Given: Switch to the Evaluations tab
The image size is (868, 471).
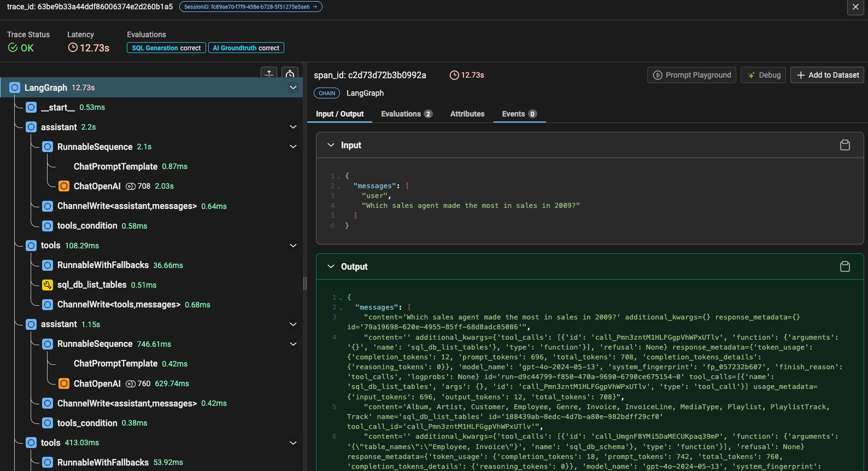Looking at the screenshot, I should [x=406, y=114].
